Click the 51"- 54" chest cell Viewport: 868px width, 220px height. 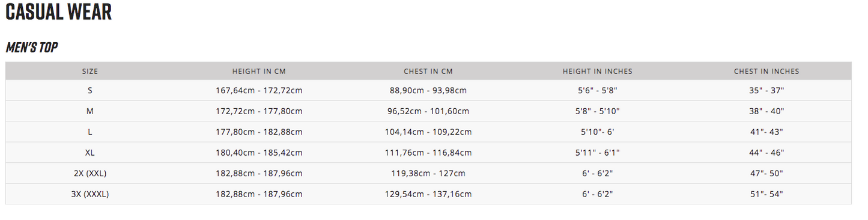point(766,194)
